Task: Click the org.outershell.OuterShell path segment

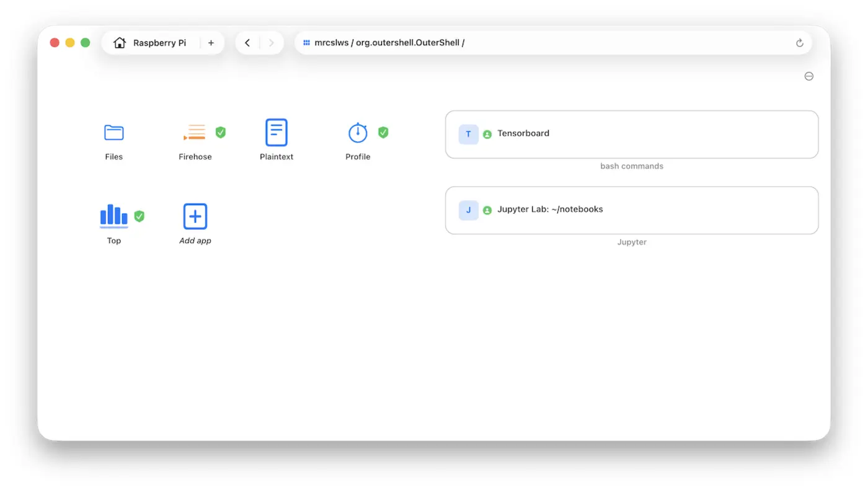Action: pos(408,43)
